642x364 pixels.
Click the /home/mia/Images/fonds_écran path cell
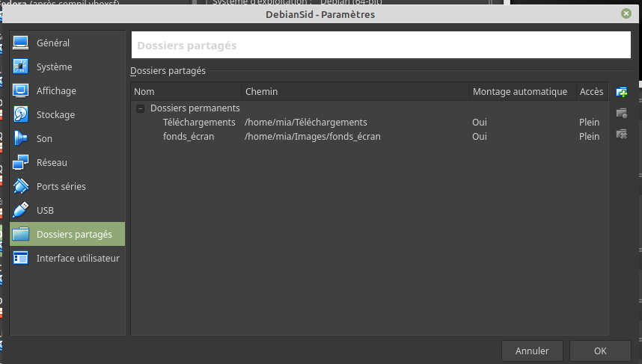pyautogui.click(x=313, y=136)
